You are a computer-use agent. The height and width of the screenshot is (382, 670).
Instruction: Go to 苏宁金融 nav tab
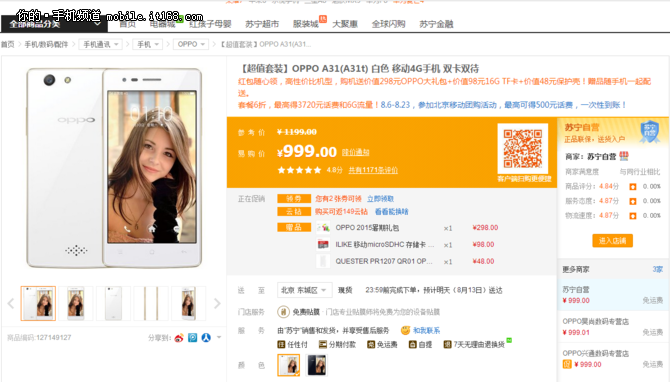436,24
